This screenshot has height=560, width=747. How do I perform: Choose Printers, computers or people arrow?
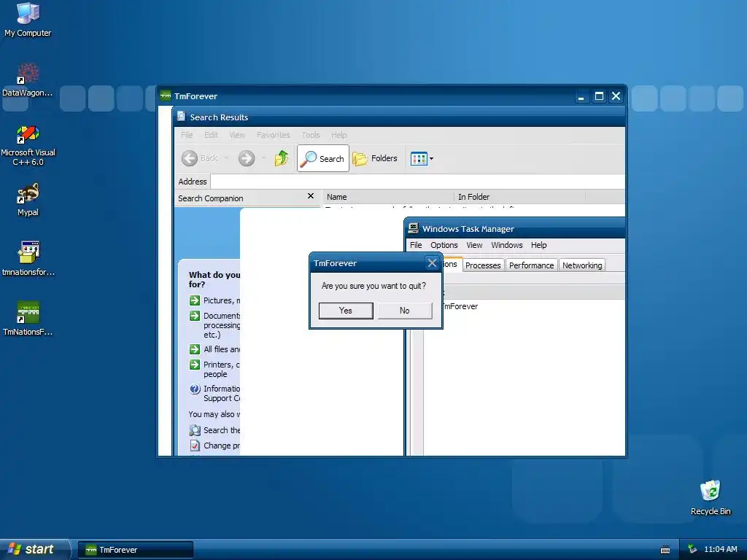coord(194,365)
